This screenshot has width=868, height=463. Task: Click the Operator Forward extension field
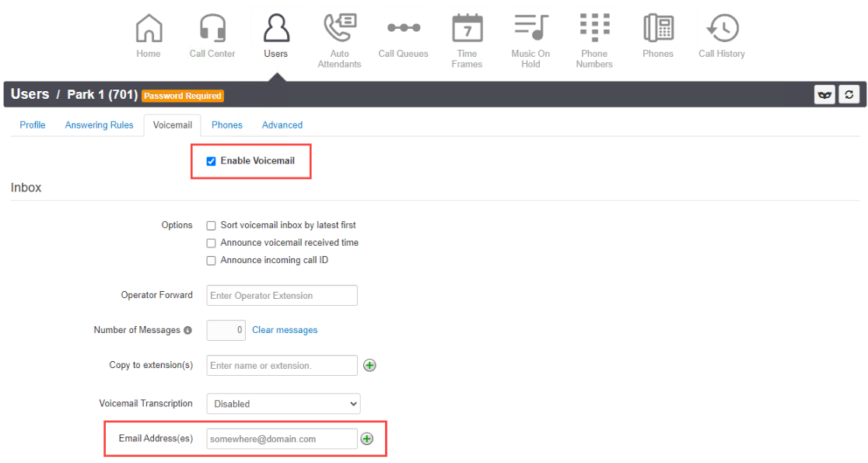click(x=282, y=295)
